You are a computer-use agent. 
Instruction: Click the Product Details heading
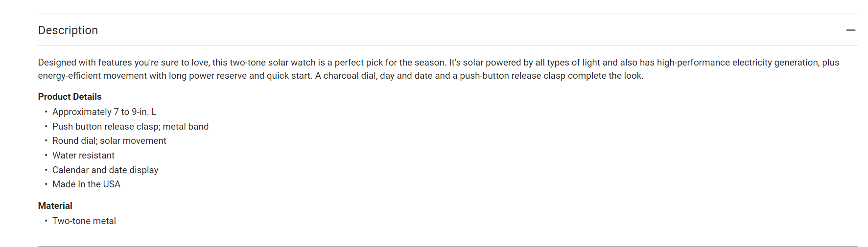[70, 97]
